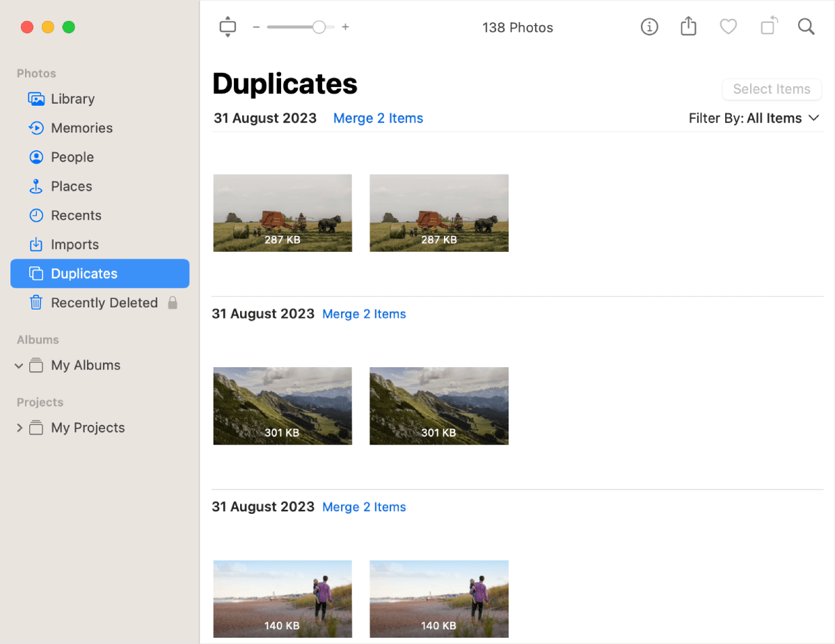Open the Filter By: All Items dropdown
The width and height of the screenshot is (835, 644).
(754, 118)
